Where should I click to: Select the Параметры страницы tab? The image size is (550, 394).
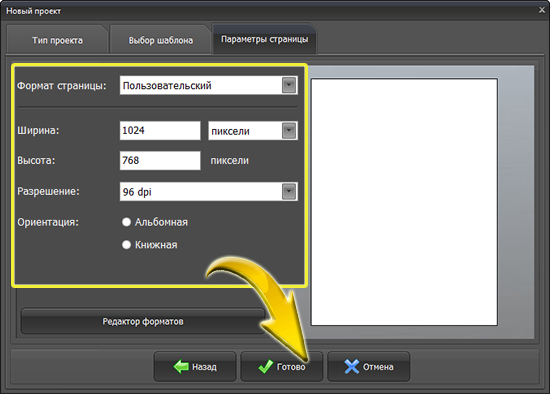[264, 39]
